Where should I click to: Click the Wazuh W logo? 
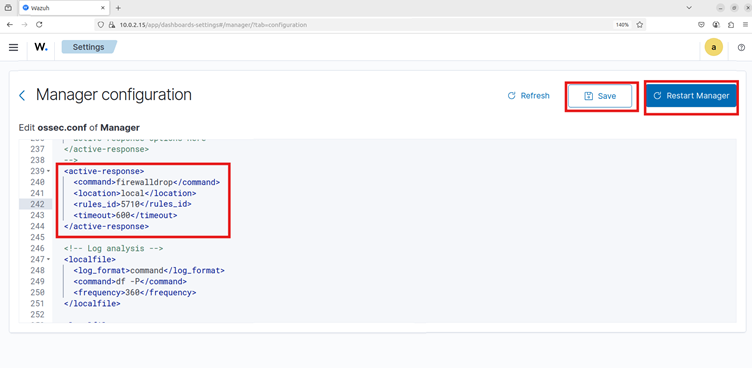pos(41,47)
